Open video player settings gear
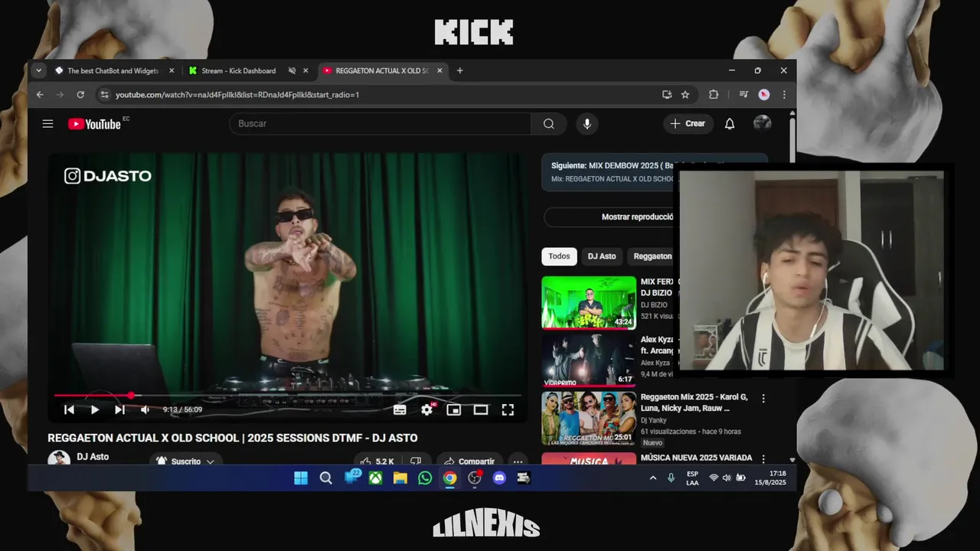 427,409
